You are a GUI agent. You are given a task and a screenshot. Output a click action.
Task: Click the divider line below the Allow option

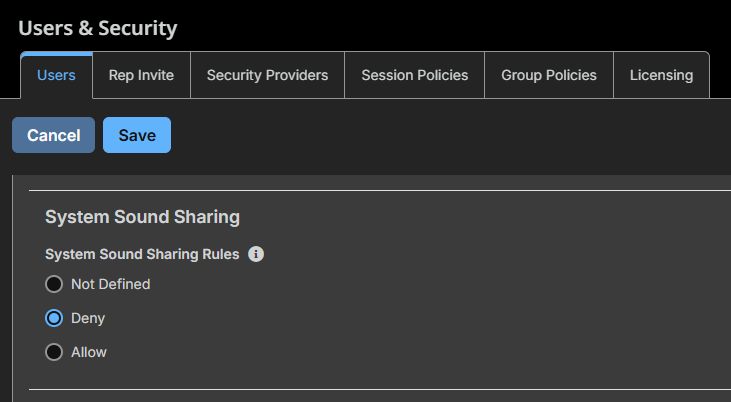380,389
